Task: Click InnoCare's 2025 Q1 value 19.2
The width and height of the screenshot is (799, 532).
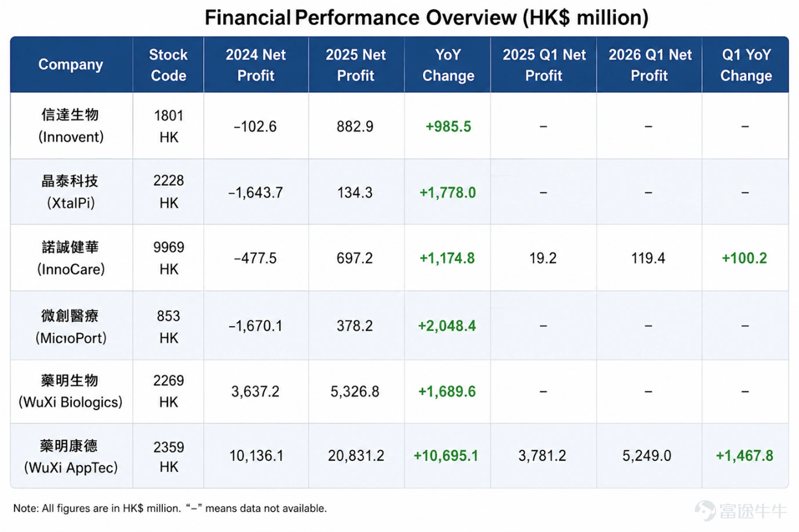Action: pos(543,258)
